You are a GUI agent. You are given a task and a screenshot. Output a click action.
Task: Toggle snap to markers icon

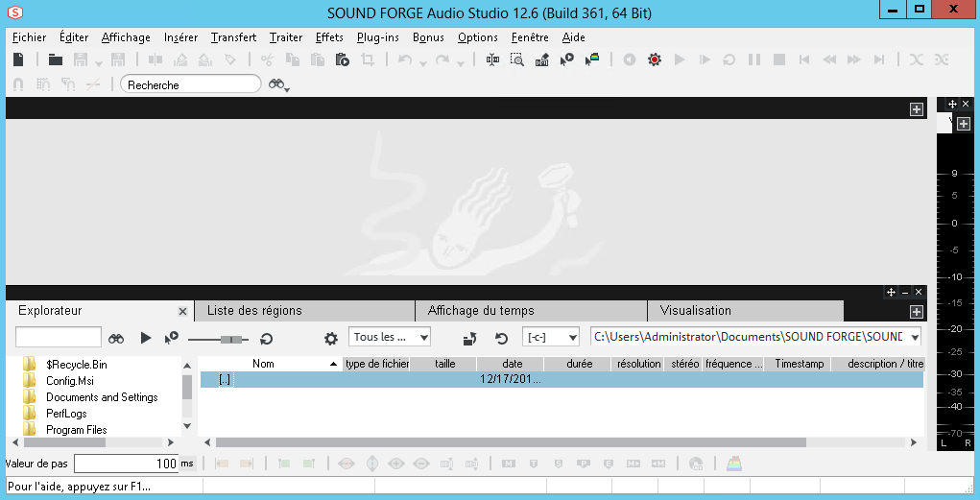[x=68, y=84]
